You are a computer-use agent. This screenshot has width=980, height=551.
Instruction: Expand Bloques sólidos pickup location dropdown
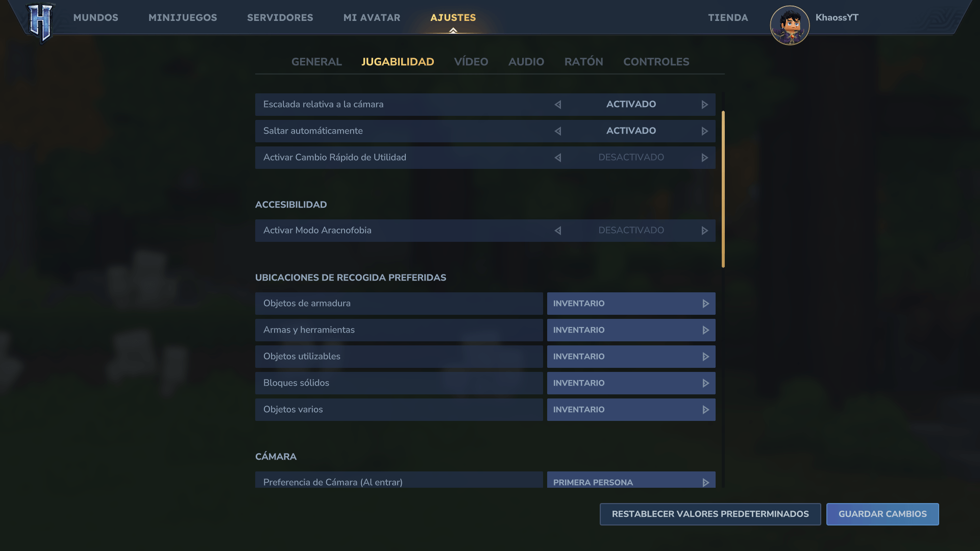631,383
